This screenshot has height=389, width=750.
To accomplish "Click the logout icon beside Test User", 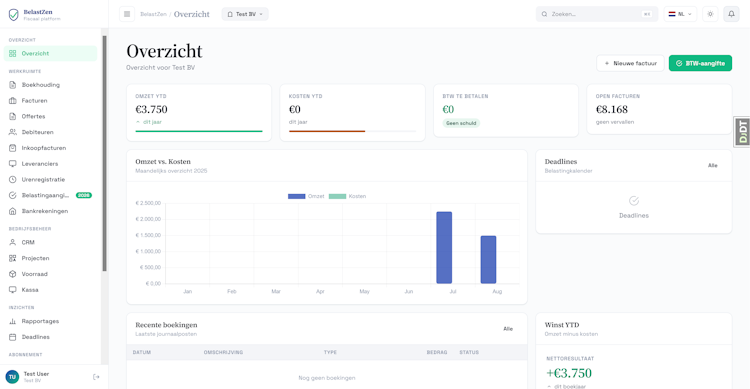I will pos(96,377).
